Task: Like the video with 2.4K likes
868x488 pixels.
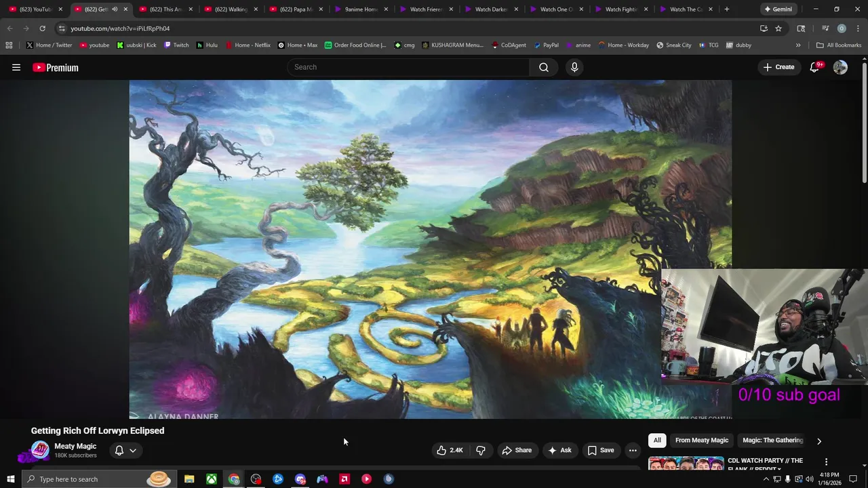Action: pos(449,450)
